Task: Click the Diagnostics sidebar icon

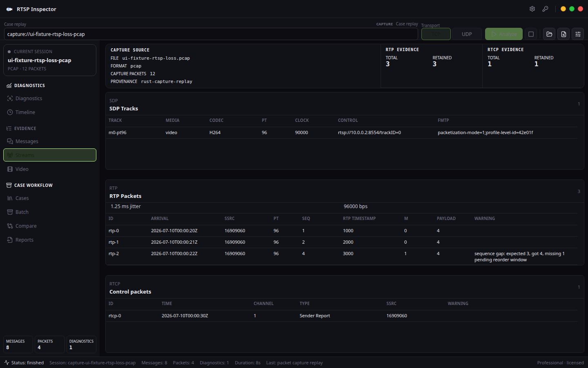Action: (x=10, y=99)
